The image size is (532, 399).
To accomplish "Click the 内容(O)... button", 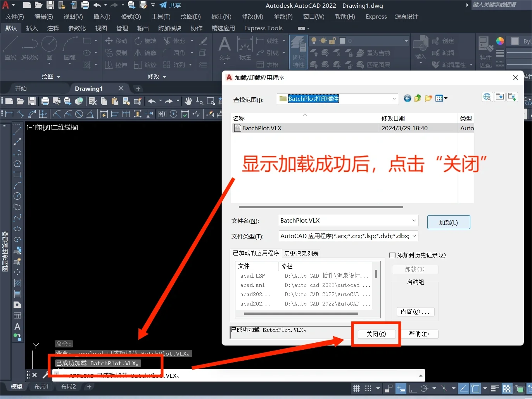I will pyautogui.click(x=415, y=312).
